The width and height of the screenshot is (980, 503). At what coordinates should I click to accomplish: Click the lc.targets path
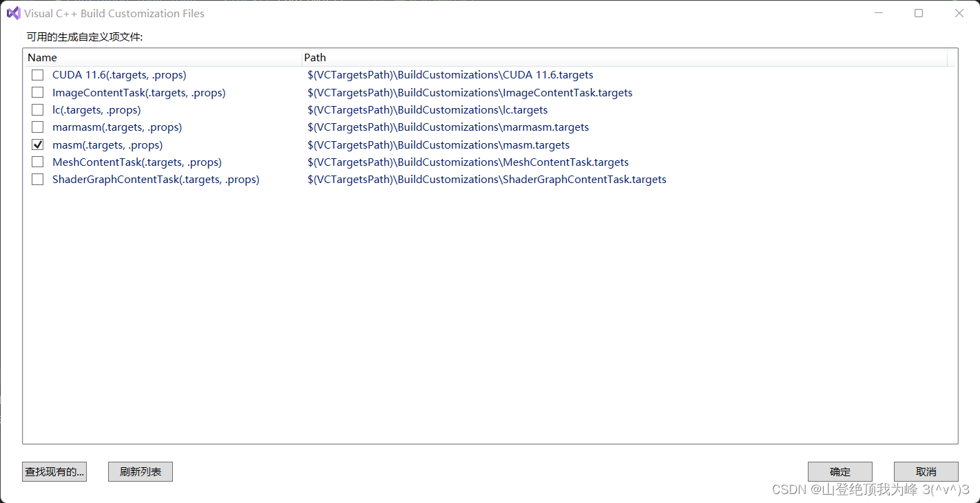pos(428,110)
